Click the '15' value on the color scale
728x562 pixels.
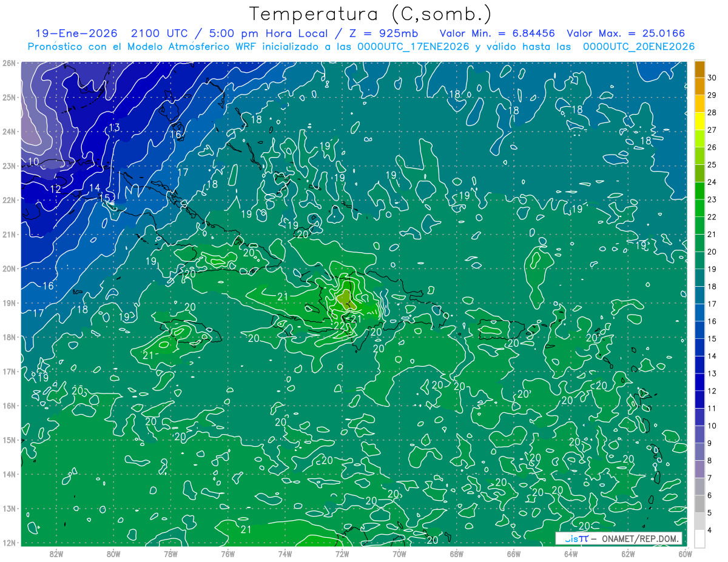tap(712, 339)
